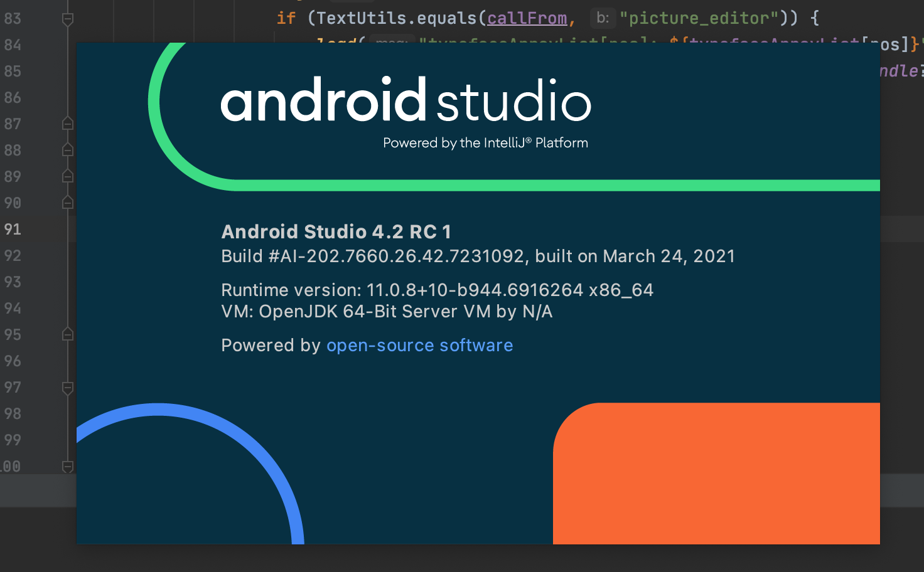Click the Runtime version 11.0.8+10 text
The image size is (924, 572).
437,290
